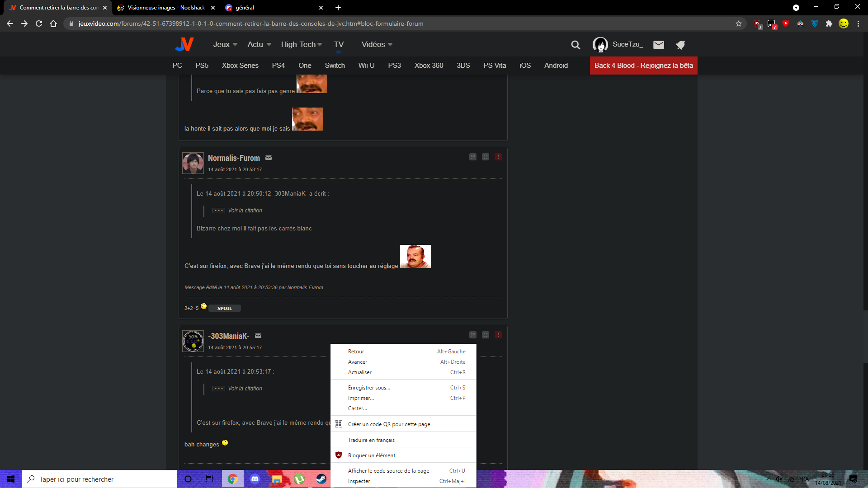
Task: Open Normalis-Furom's profile name link
Action: click(234, 158)
